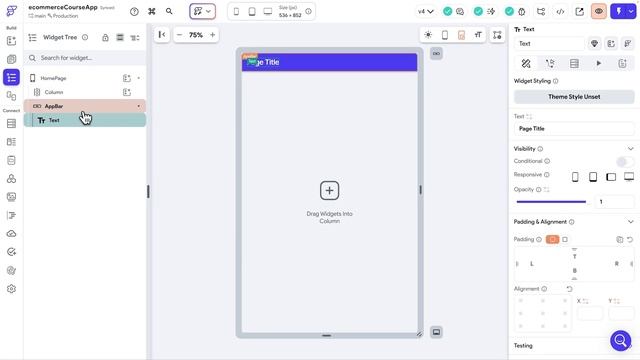The height and width of the screenshot is (360, 640).
Task: Expand all widget tree nodes
Action: (135, 38)
